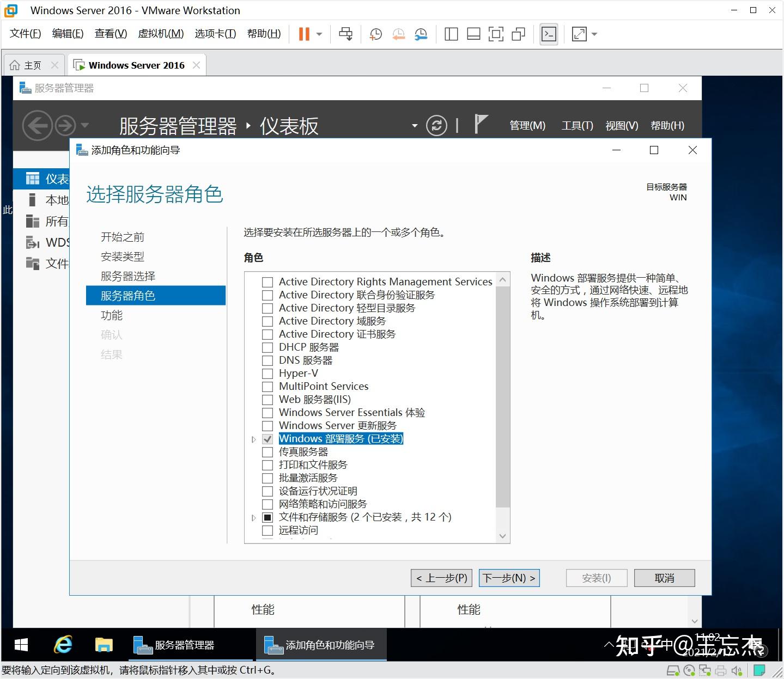784x679 pixels.
Task: Send Ctrl+Alt+Del to the guest OS
Action: click(x=346, y=34)
